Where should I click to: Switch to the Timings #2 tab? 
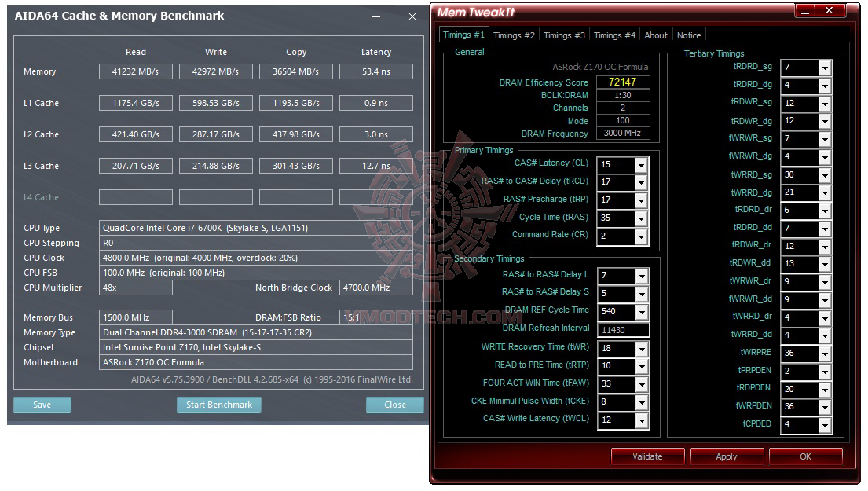[514, 35]
